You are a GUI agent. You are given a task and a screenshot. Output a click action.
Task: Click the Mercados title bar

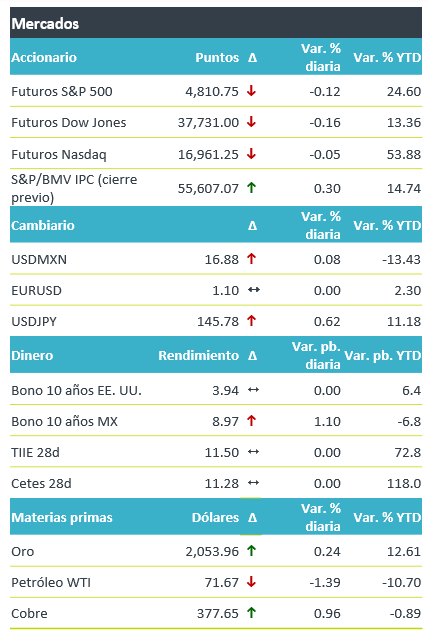[216, 23]
